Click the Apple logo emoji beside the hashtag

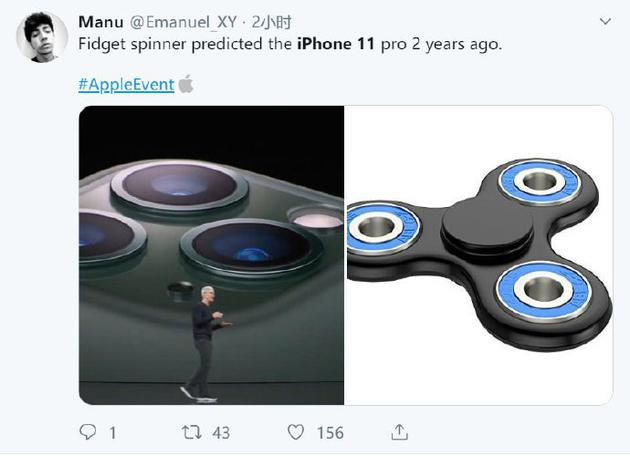(x=186, y=84)
